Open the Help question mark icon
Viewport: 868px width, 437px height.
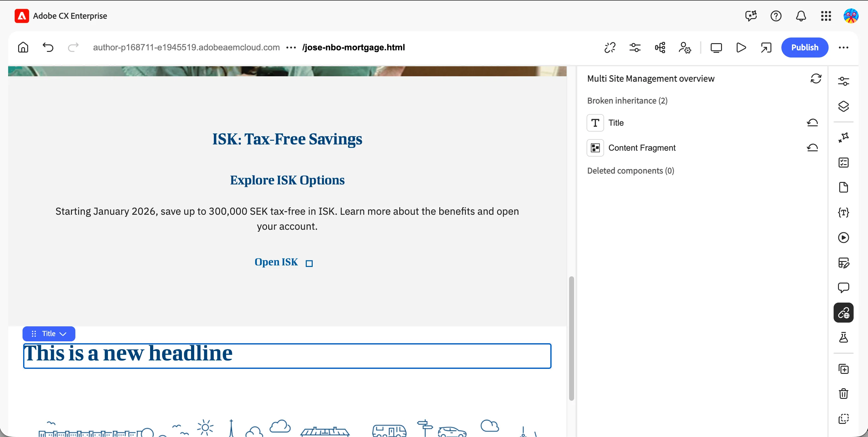(776, 16)
